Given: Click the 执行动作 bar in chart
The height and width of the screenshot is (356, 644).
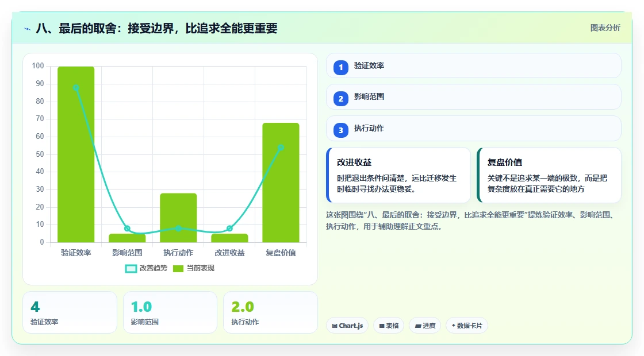Looking at the screenshot, I should point(178,218).
